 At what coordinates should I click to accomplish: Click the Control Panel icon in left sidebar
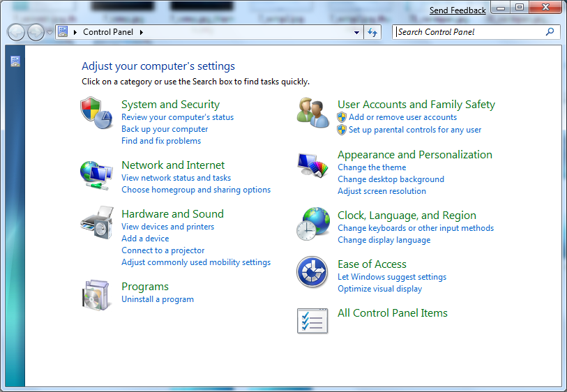[15, 61]
